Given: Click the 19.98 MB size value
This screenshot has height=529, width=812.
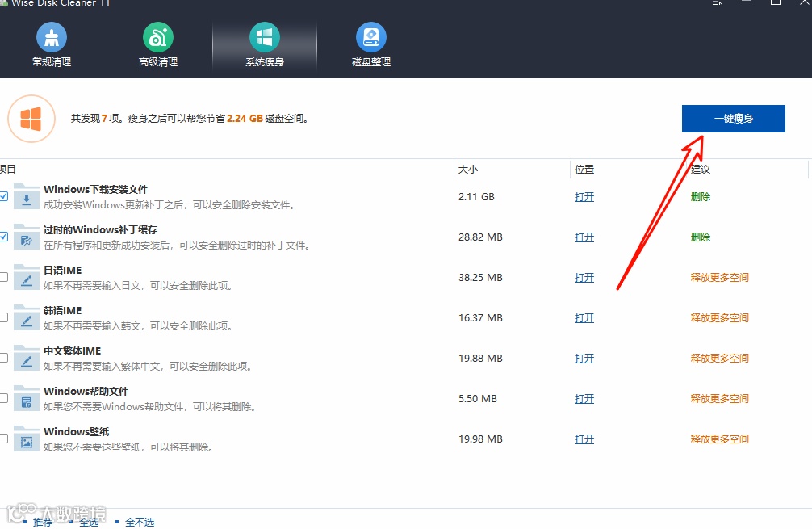Looking at the screenshot, I should [x=480, y=439].
